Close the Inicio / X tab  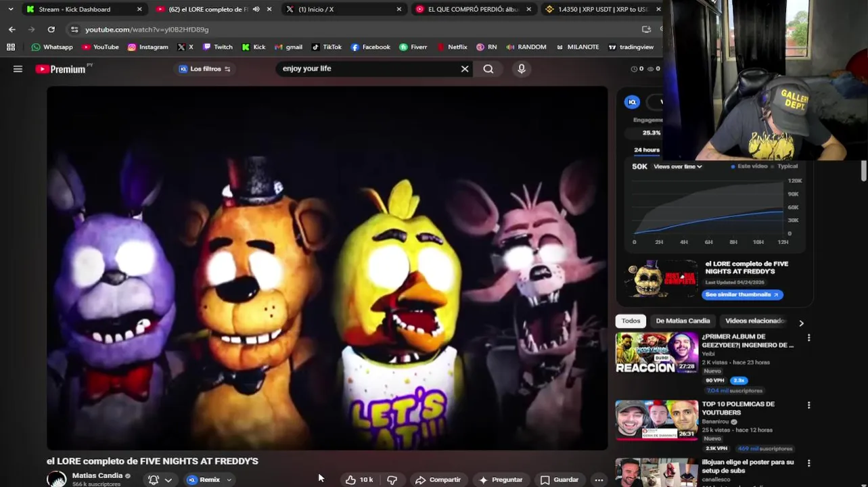tap(398, 9)
